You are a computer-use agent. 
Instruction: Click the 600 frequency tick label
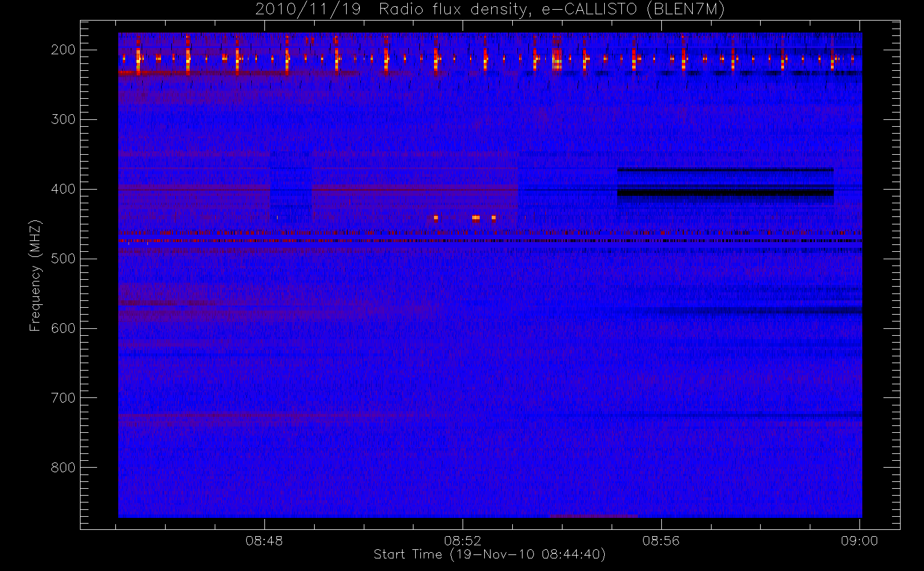(x=63, y=328)
